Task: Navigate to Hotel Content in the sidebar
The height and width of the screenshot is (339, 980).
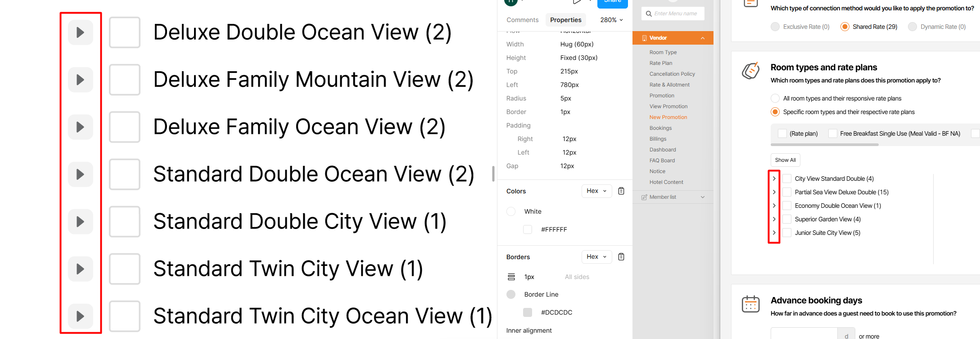Action: coord(666,182)
